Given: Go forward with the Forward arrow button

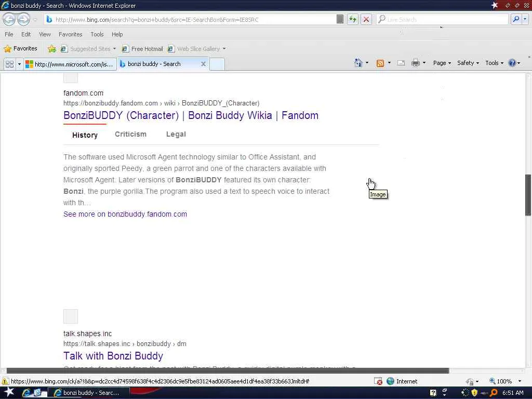Looking at the screenshot, I should (23, 19).
